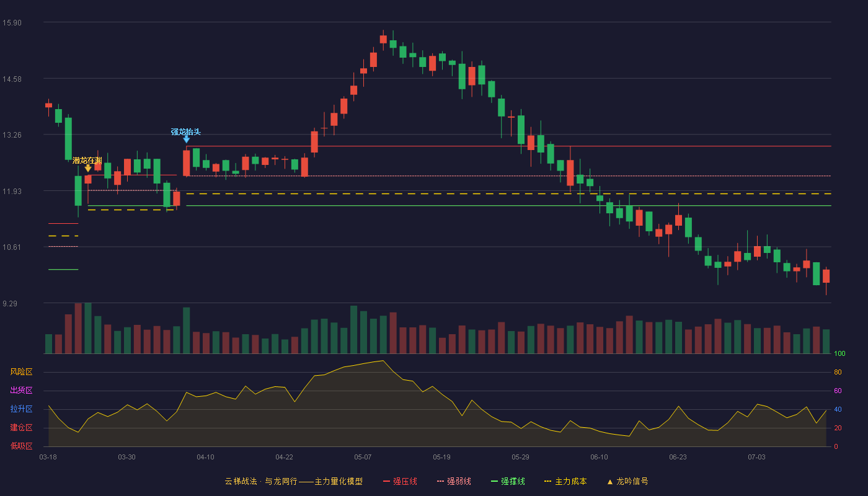Click the 云梯战法 主力量化模型 legend title

click(x=293, y=481)
